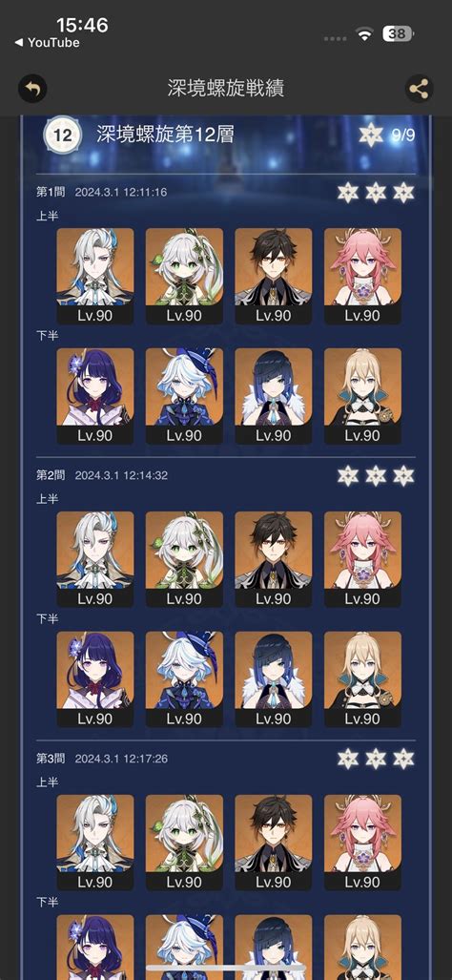Viewport: 452px width, 980px height.
Task: Tap the 深境螺旋戰績 page title
Action: click(226, 88)
